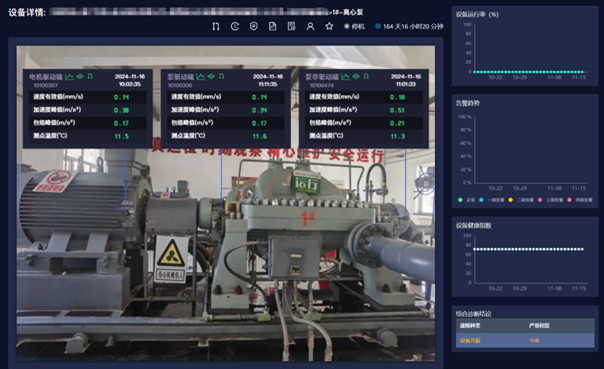Open the history clock icon in toolbar
The height and width of the screenshot is (369, 604).
(235, 26)
